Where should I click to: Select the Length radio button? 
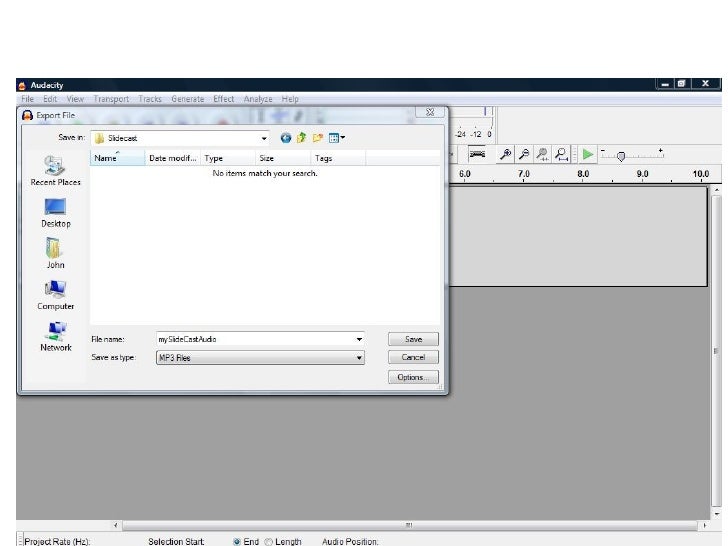pyautogui.click(x=268, y=541)
